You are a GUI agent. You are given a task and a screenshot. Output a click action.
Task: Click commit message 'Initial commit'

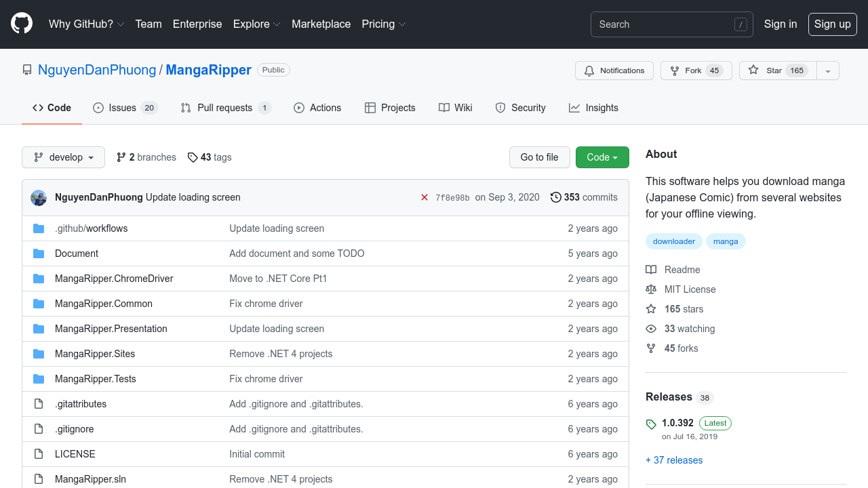257,454
